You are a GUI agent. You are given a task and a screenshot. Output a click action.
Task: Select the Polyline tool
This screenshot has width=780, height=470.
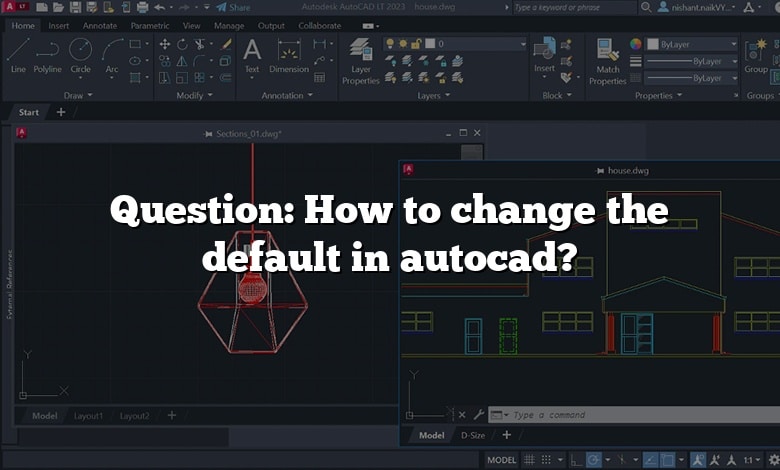(x=47, y=56)
